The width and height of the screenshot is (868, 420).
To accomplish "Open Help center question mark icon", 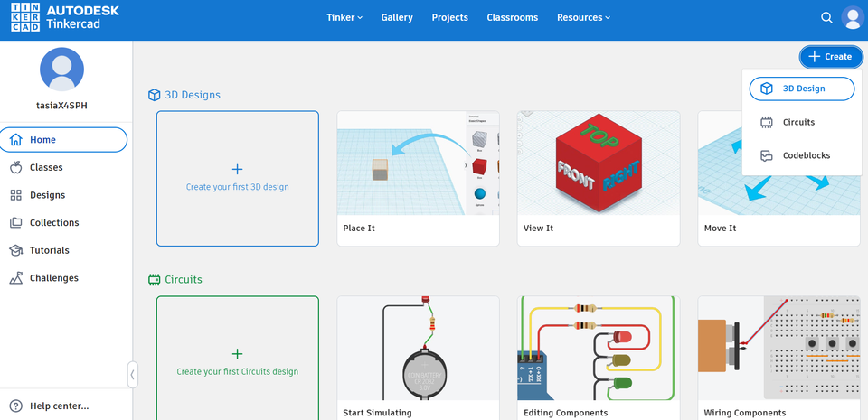I will [16, 406].
